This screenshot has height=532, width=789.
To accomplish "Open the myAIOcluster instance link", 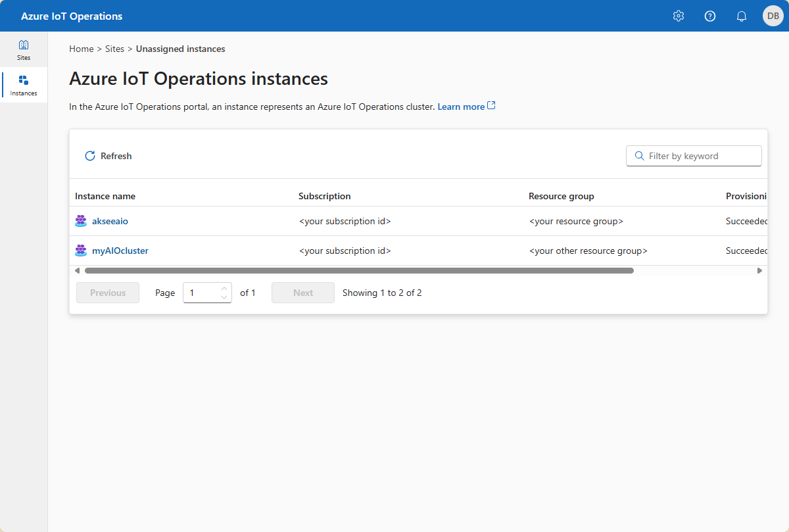I will tap(120, 251).
